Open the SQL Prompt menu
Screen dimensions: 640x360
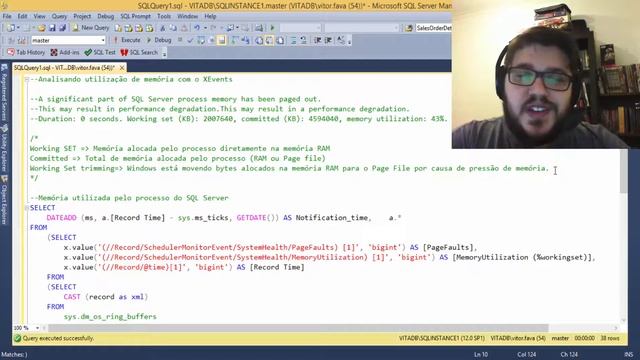click(135, 16)
